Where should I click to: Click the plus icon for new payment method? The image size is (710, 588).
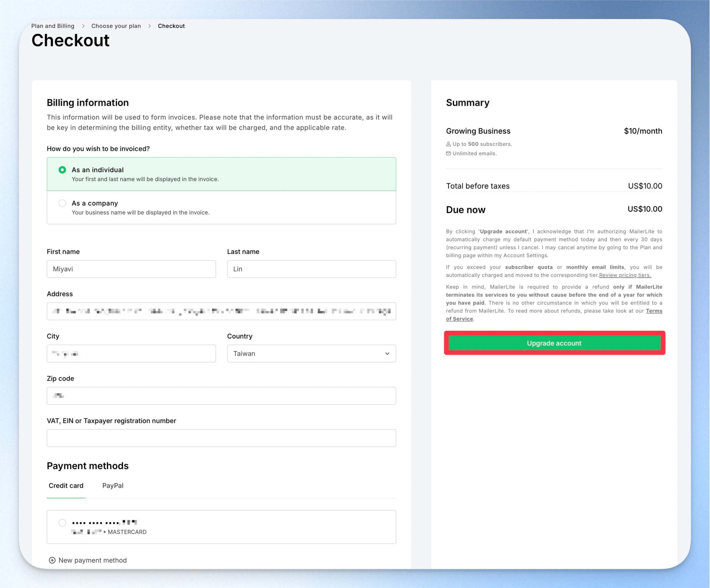tap(52, 560)
